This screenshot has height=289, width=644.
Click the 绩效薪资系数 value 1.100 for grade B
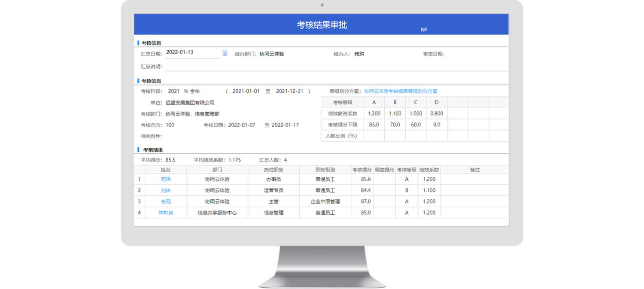point(395,114)
